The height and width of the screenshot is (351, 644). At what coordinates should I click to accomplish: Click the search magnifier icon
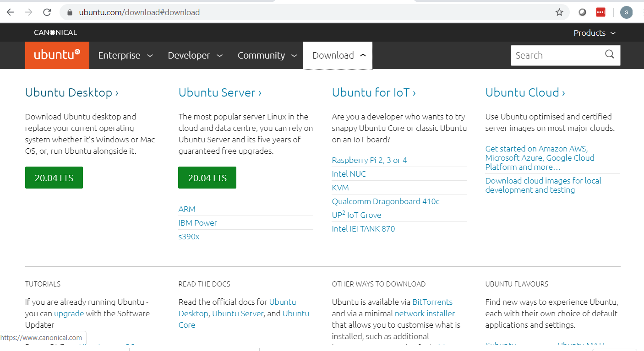pyautogui.click(x=609, y=55)
